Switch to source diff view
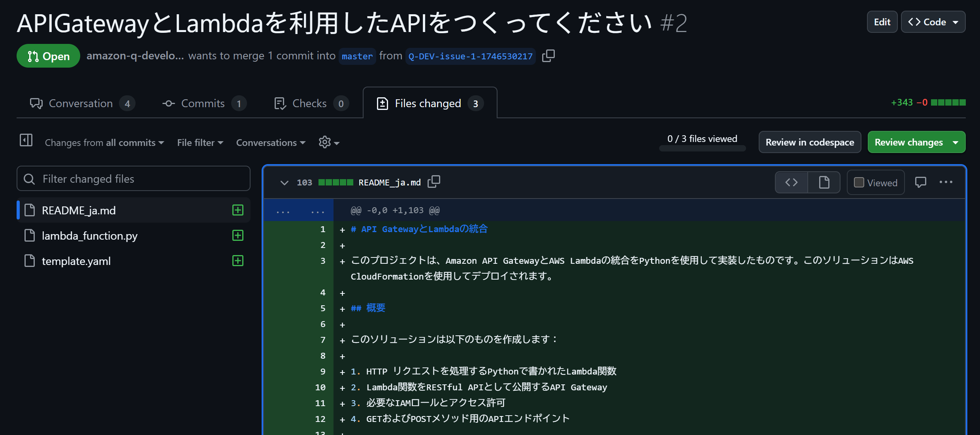This screenshot has width=980, height=435. pyautogui.click(x=791, y=182)
